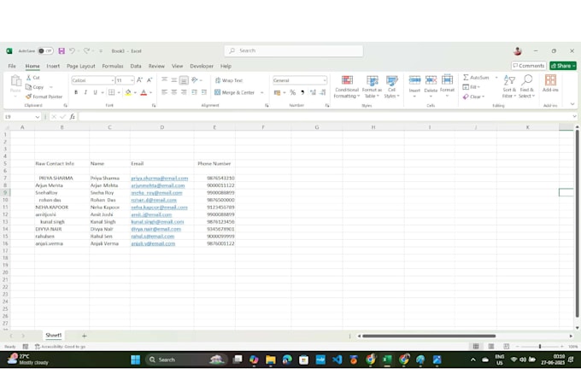Open the Font Color dropdown arrow
Screen dimensions: 581x392
coord(151,92)
